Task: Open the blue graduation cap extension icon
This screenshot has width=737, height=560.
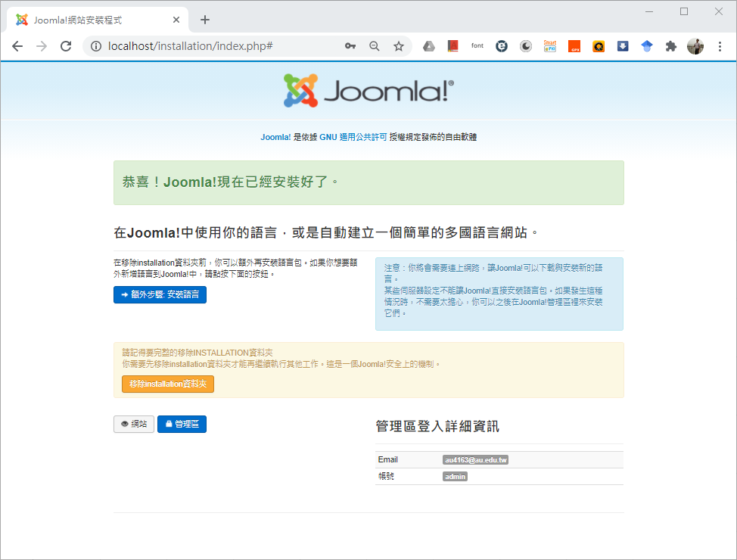Action: point(647,46)
